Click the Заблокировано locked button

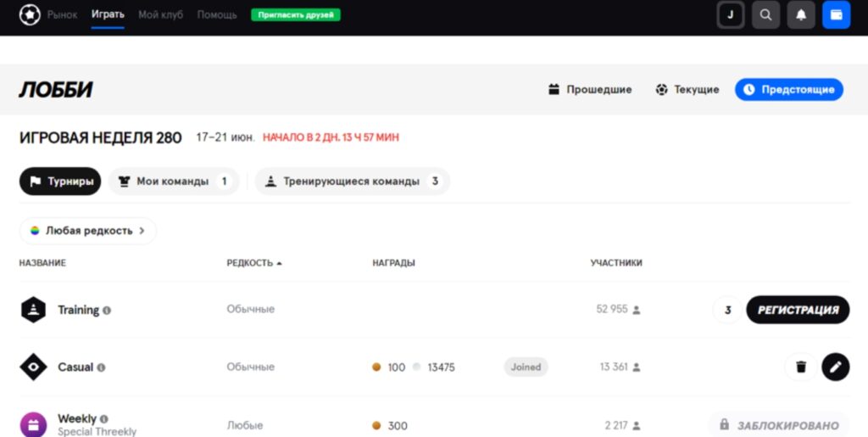click(x=779, y=425)
